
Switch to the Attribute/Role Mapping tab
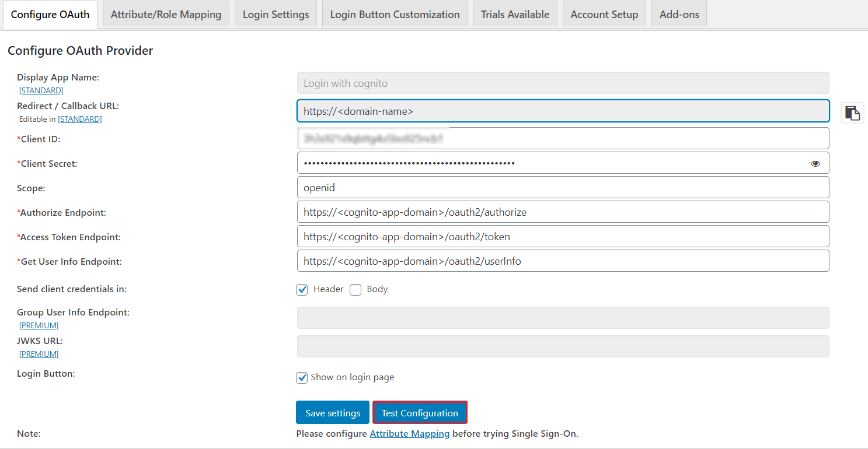point(166,13)
